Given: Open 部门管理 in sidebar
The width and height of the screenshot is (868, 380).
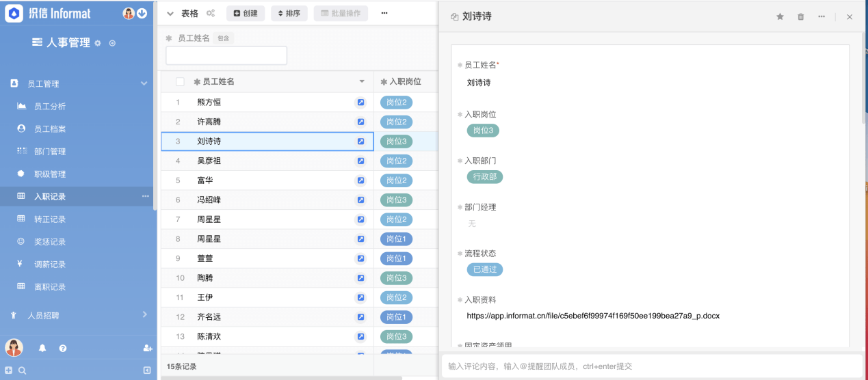Looking at the screenshot, I should [x=50, y=152].
